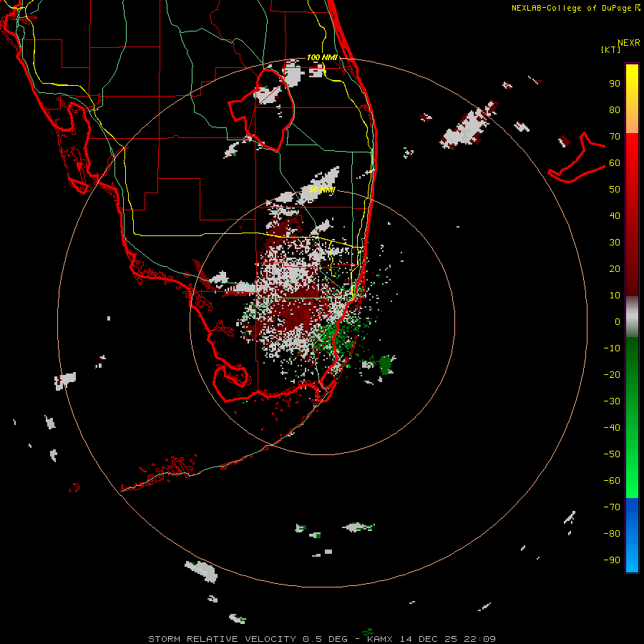Click the 90 value on velocity scale
Image resolution: width=644 pixels, height=644 pixels.
(615, 84)
